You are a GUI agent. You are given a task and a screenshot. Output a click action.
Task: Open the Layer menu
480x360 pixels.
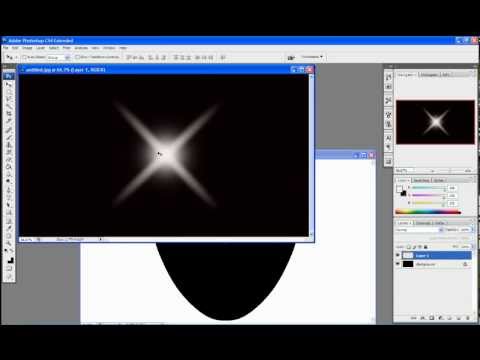[40, 48]
